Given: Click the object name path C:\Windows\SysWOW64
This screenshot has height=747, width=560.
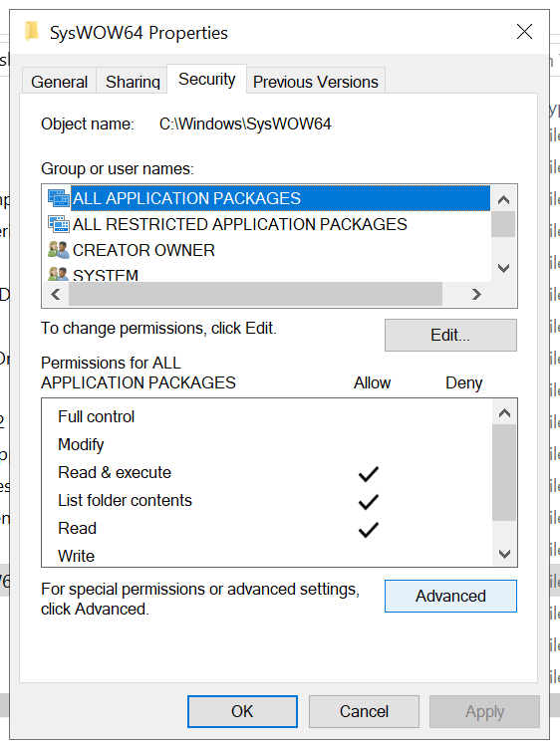Looking at the screenshot, I should (x=245, y=124).
